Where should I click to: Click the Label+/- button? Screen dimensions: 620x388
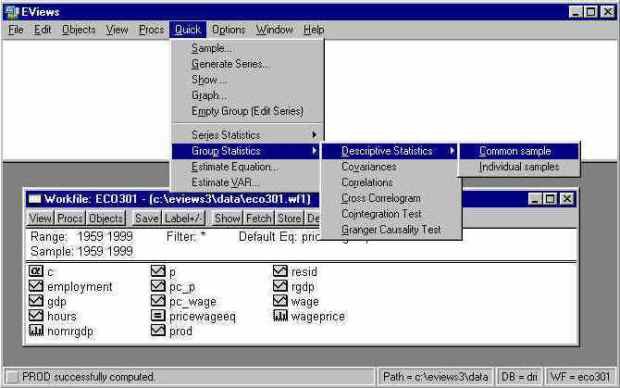point(183,218)
